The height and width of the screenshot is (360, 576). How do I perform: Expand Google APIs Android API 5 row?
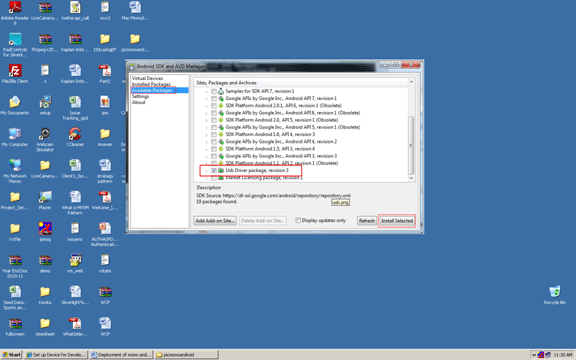point(206,127)
